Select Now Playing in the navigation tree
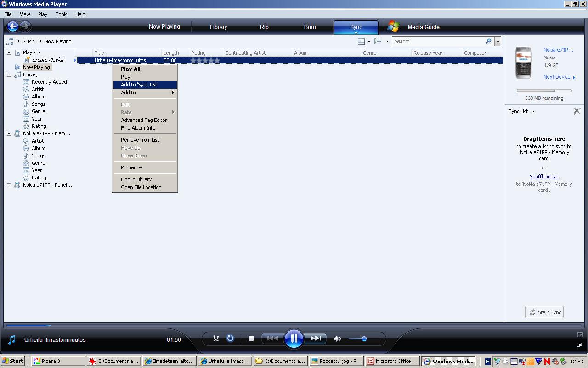Screen dimensions: 588x368 coord(36,67)
